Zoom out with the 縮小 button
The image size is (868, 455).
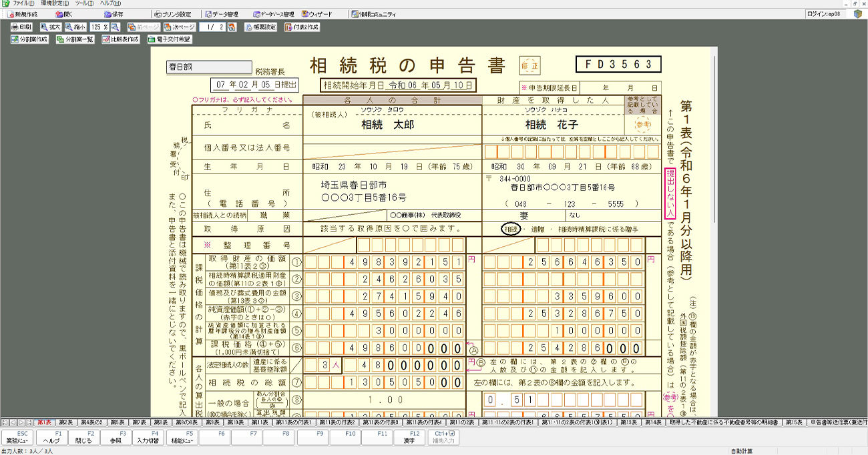point(75,27)
